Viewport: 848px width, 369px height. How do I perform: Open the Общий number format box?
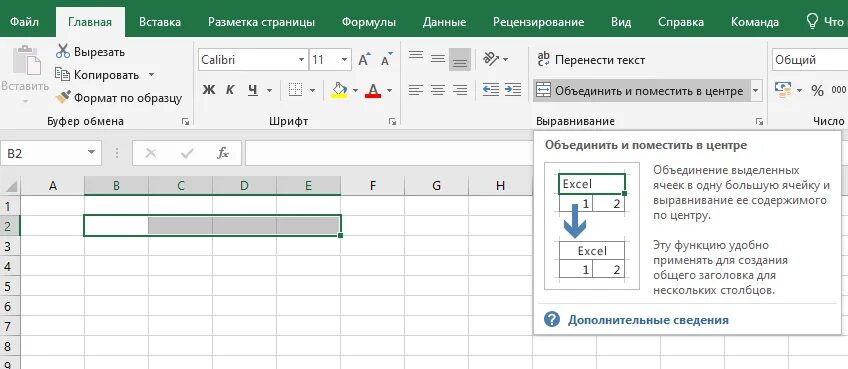[810, 60]
